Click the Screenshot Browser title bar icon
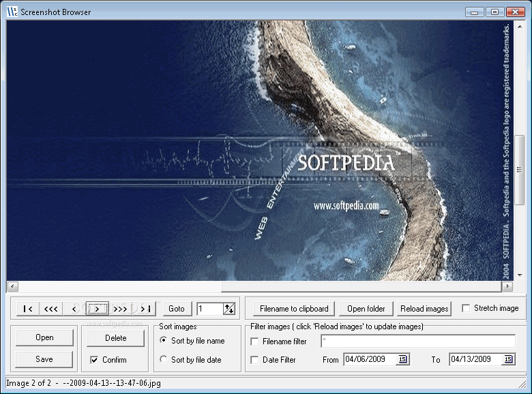The height and width of the screenshot is (394, 532). click(12, 12)
